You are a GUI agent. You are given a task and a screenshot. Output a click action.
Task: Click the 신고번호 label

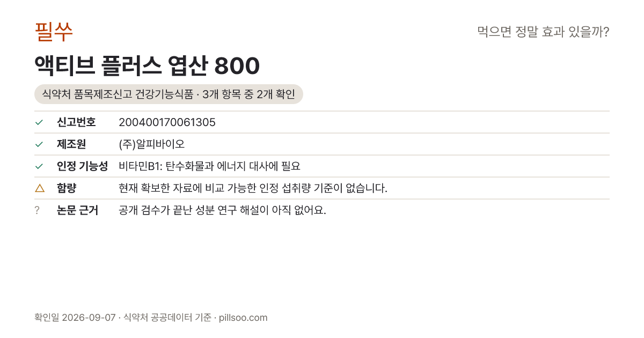[76, 122]
